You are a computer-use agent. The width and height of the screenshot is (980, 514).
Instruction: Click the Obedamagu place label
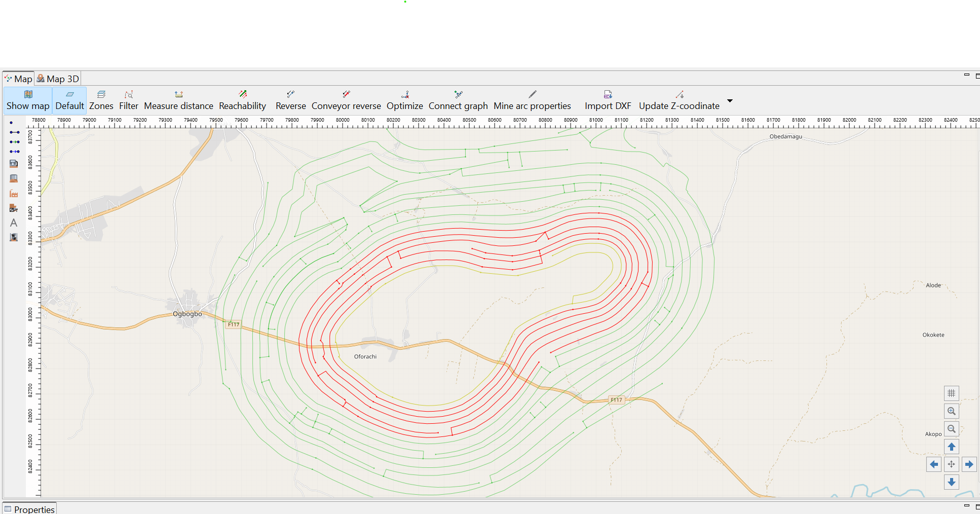(785, 136)
